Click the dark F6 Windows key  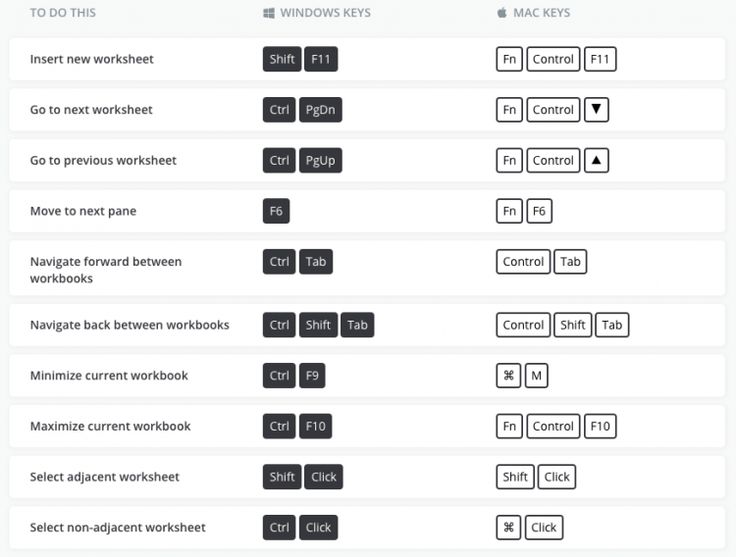pyautogui.click(x=276, y=211)
